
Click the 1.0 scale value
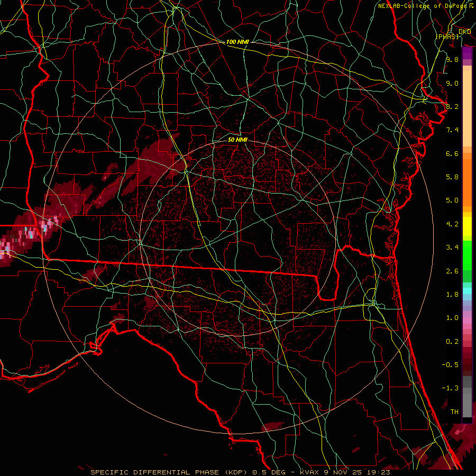452,318
